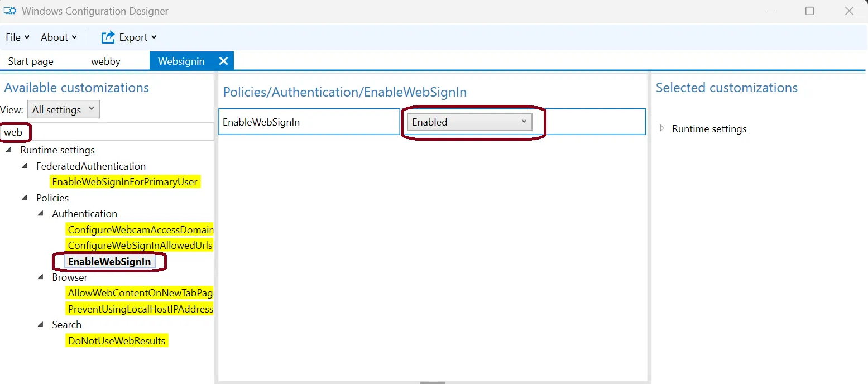Open the File menu
Image resolution: width=868 pixels, height=384 pixels.
(x=17, y=37)
